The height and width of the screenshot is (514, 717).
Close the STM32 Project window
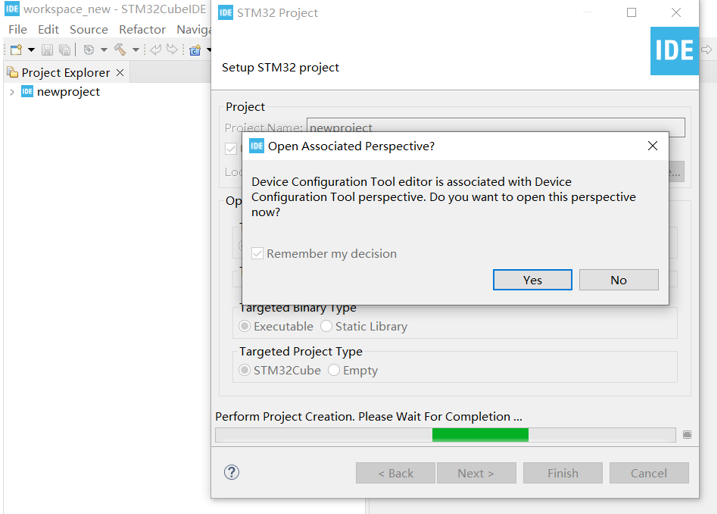(676, 12)
